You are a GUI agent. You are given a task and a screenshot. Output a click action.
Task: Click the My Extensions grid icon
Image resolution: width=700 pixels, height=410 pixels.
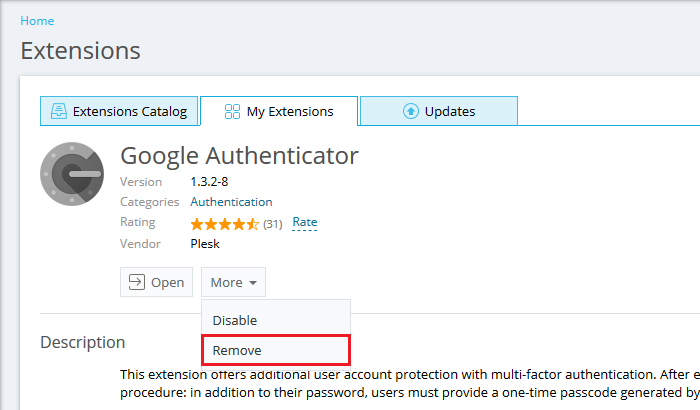(x=232, y=111)
